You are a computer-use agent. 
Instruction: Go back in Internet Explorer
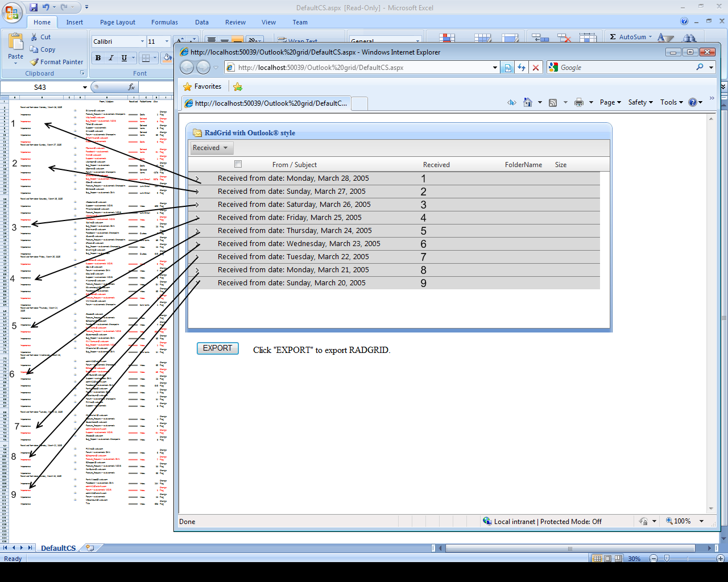tap(187, 68)
